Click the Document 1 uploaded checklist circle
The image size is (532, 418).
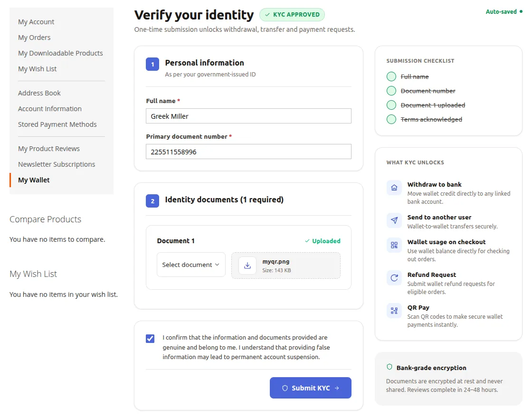click(x=391, y=105)
